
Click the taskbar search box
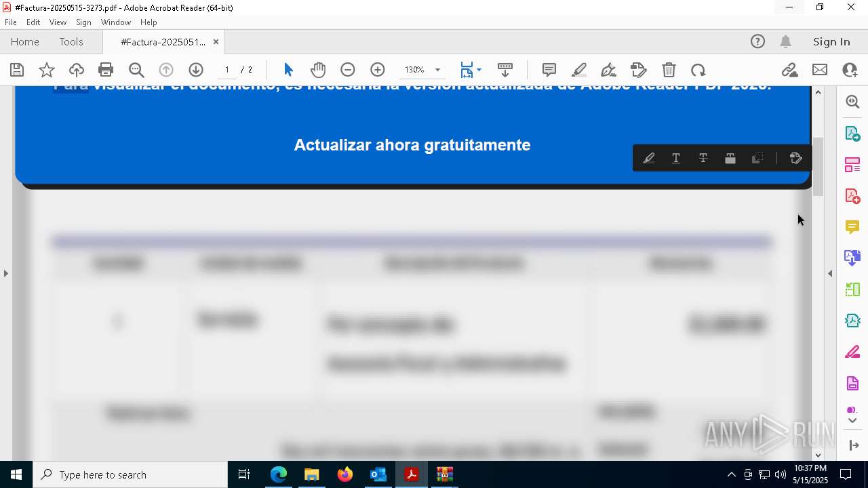click(130, 474)
